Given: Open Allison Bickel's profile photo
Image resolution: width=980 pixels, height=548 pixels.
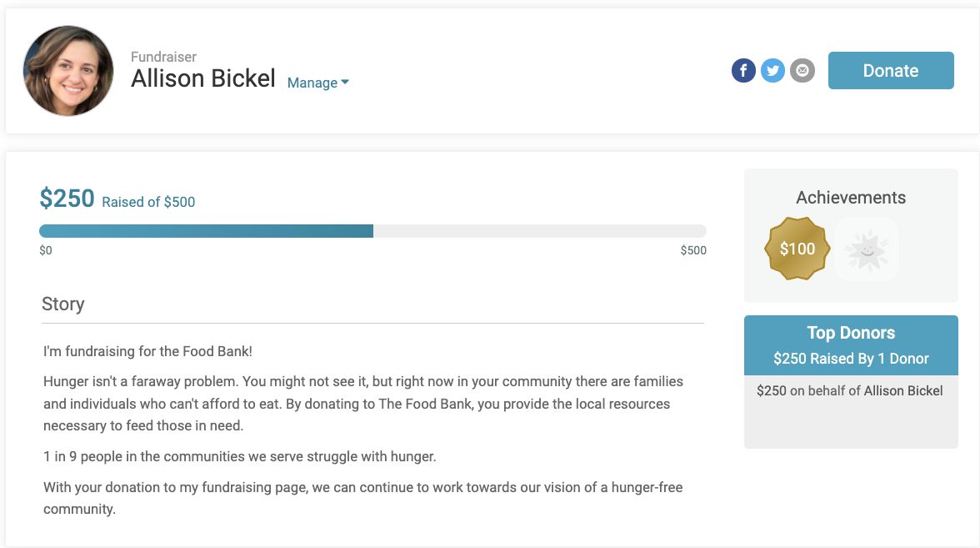Looking at the screenshot, I should [x=68, y=71].
